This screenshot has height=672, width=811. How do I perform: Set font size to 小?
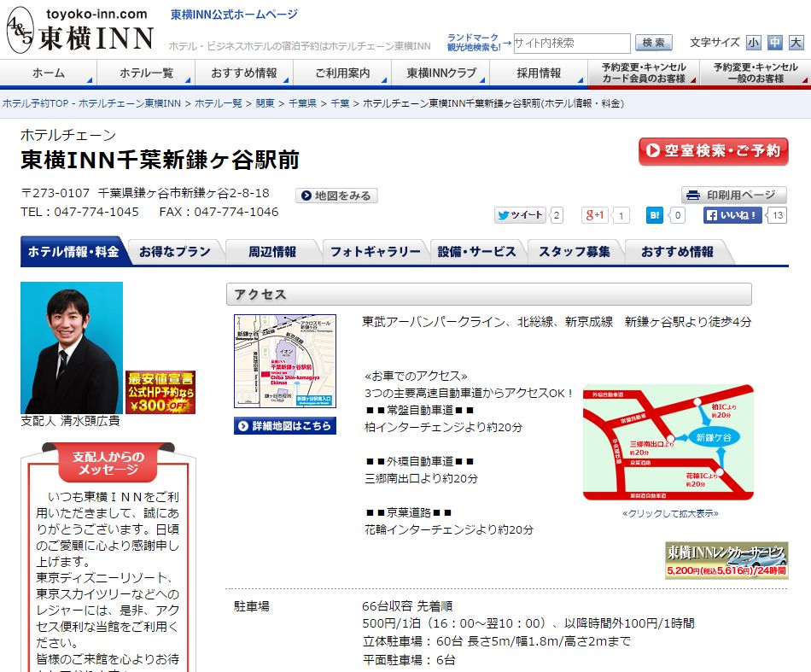click(x=753, y=43)
